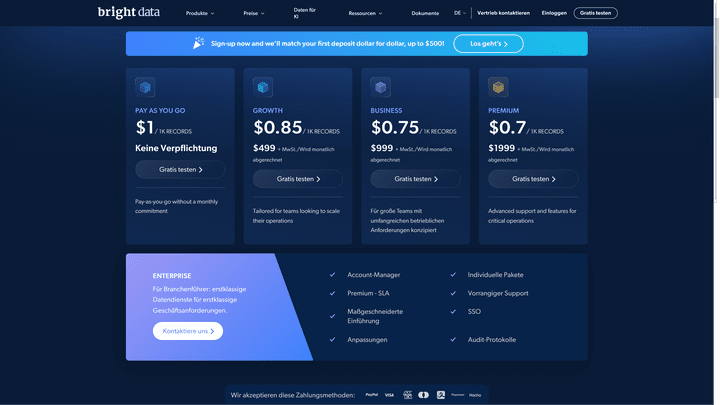Click the Bright Data logo
Viewport: 720px width, 405px height.
pyautogui.click(x=129, y=12)
